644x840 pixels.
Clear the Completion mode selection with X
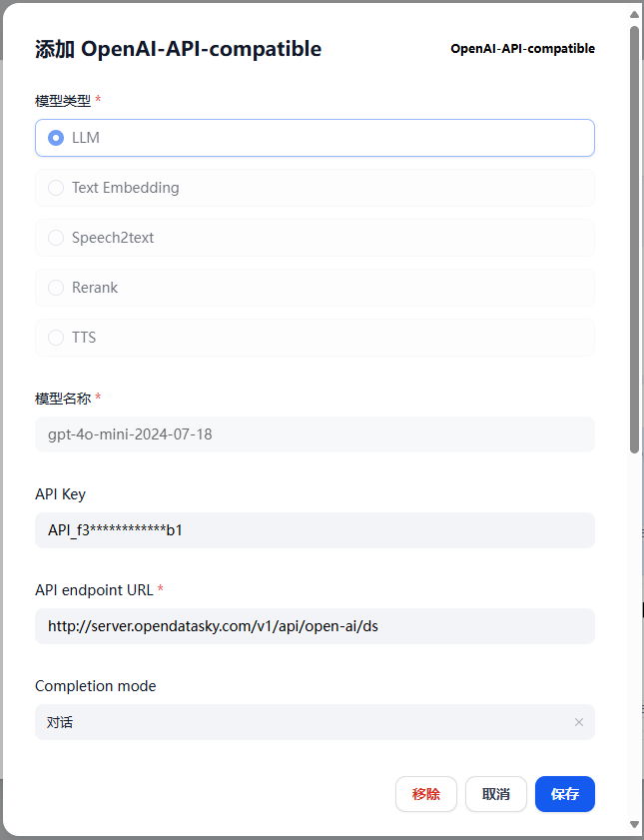click(579, 722)
